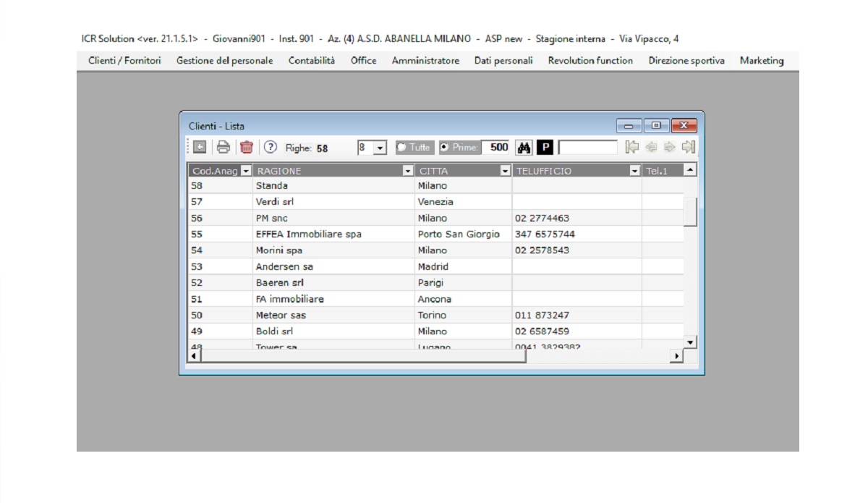Click the red trash delete icon
The height and width of the screenshot is (503, 868).
247,147
